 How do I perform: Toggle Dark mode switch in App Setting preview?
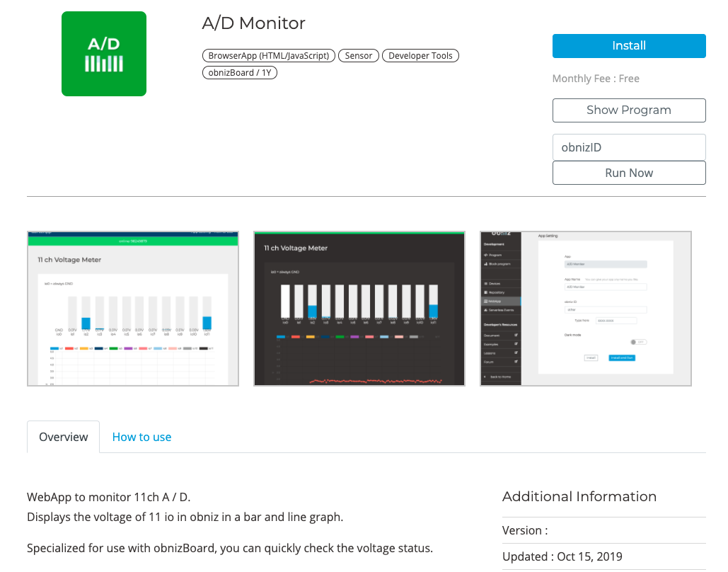(639, 341)
